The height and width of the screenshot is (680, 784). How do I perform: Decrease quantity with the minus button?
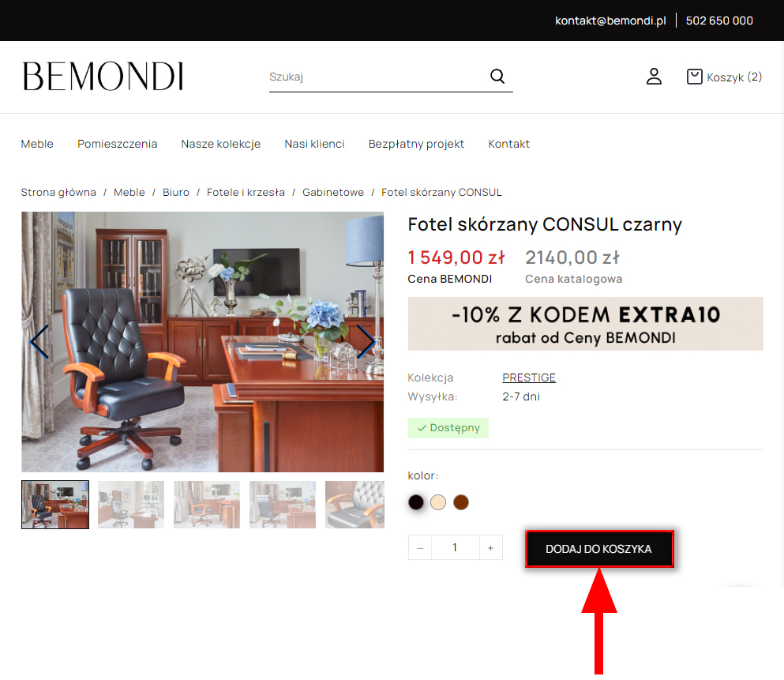click(x=420, y=547)
